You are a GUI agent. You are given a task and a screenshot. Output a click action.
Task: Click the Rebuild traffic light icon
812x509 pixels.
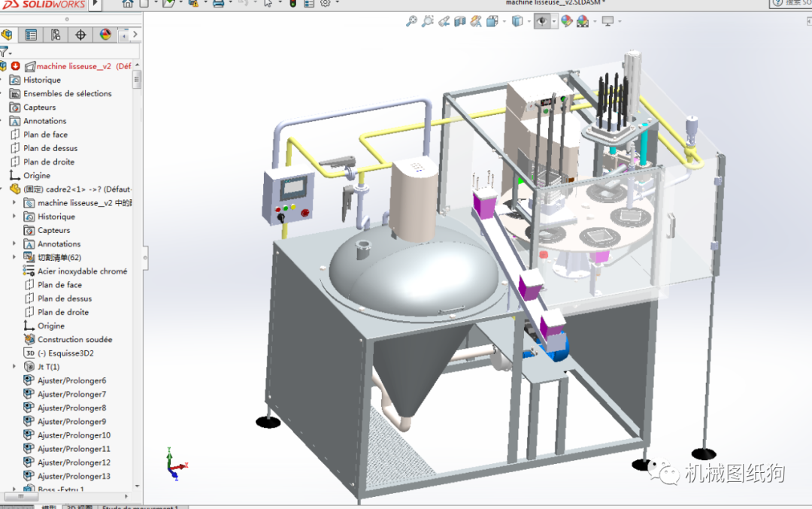click(293, 3)
